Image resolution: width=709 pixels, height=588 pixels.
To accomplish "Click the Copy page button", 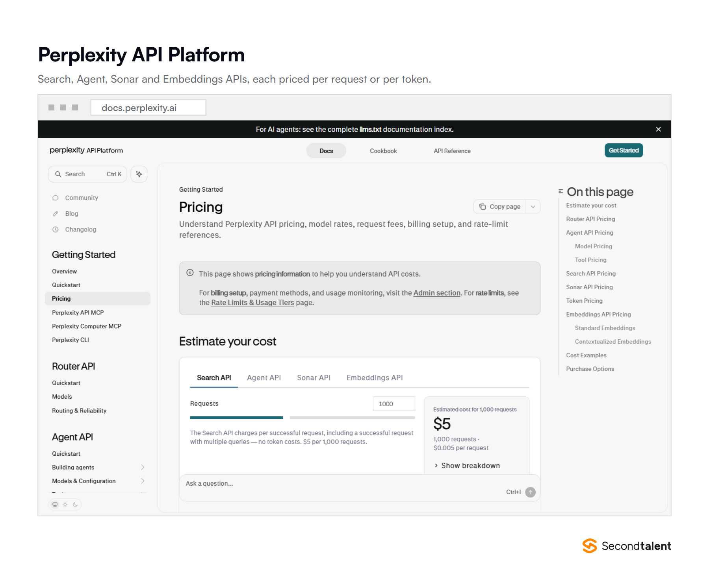I will pos(500,207).
